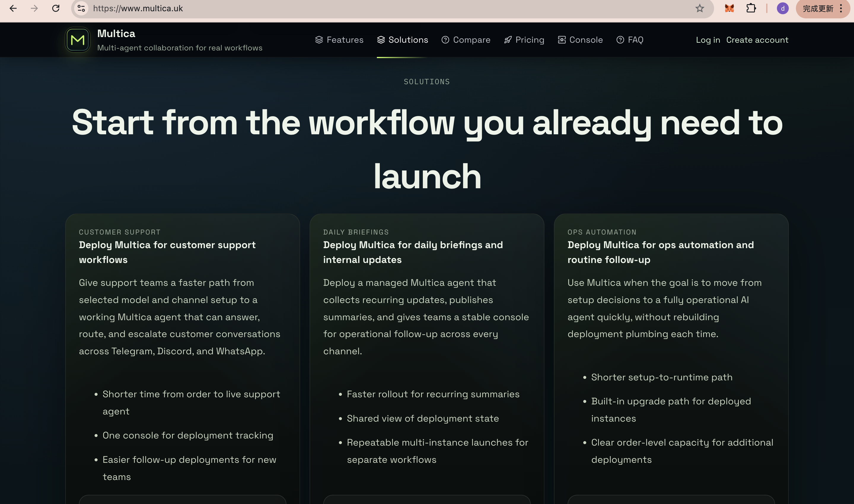Click 'Shorter setup-to-runtime path' bullet
This screenshot has height=504, width=854.
[x=662, y=377]
